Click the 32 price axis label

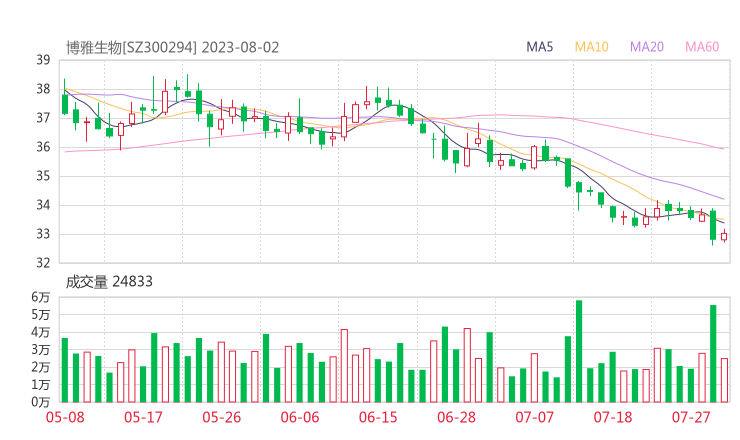coord(43,263)
